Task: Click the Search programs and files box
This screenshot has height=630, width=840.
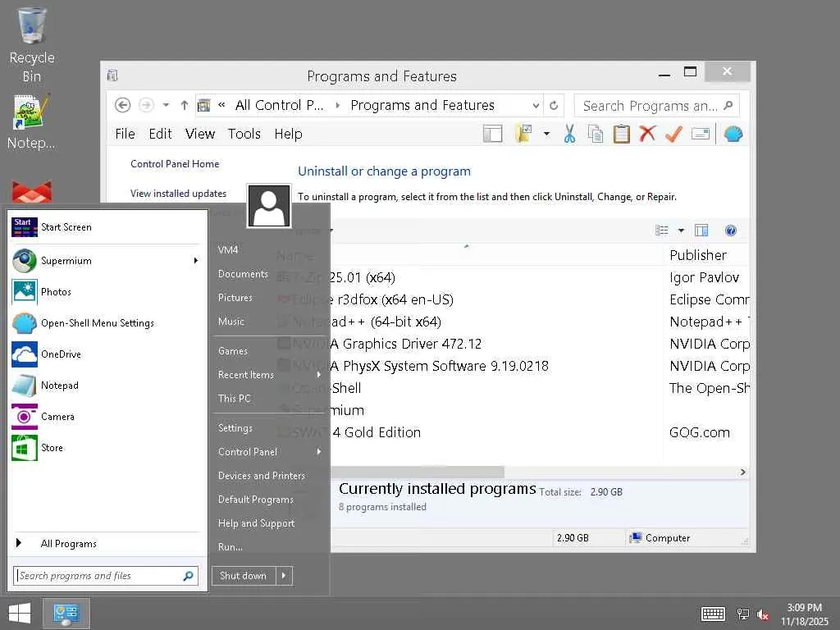Action: [x=106, y=576]
